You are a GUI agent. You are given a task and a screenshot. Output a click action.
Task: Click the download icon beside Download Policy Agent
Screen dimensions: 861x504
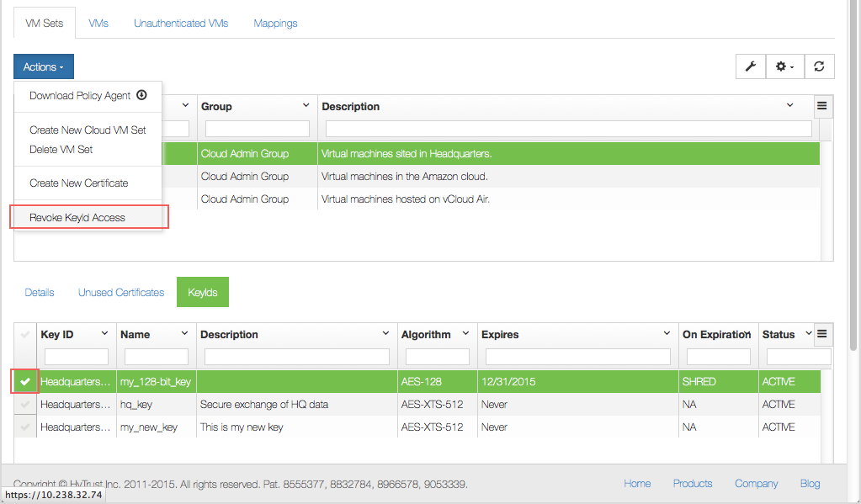[x=141, y=95]
